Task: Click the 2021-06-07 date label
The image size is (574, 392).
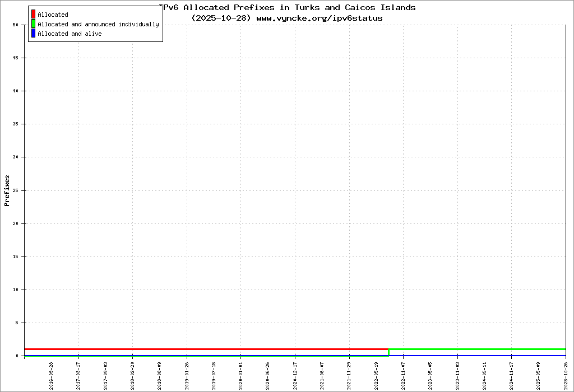Action: [322, 375]
